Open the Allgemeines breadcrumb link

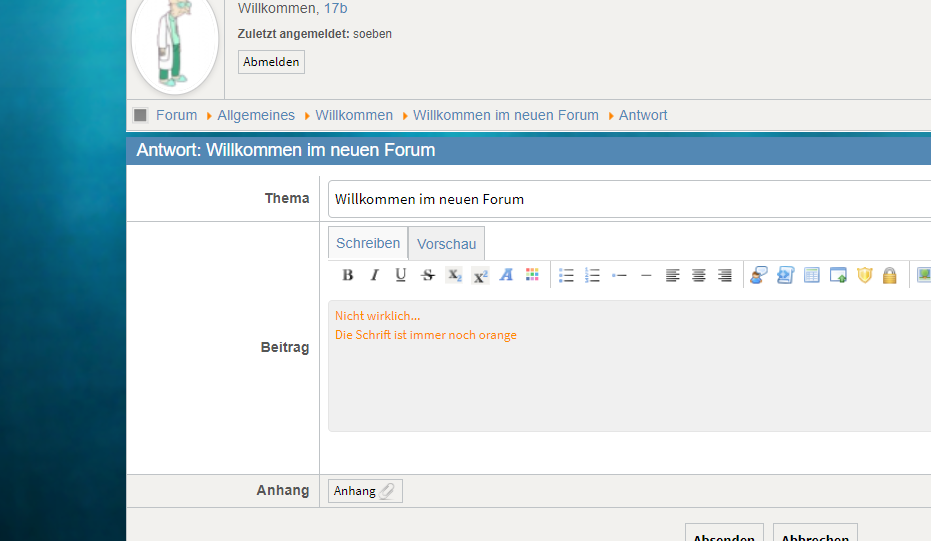tap(256, 115)
